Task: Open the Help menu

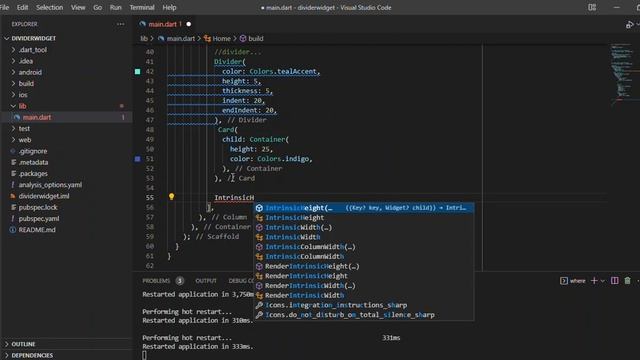Action: pos(169,7)
